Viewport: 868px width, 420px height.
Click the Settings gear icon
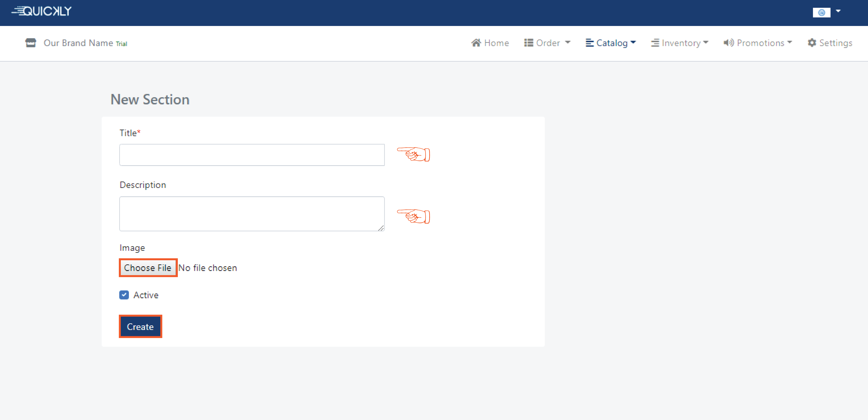[x=812, y=43]
